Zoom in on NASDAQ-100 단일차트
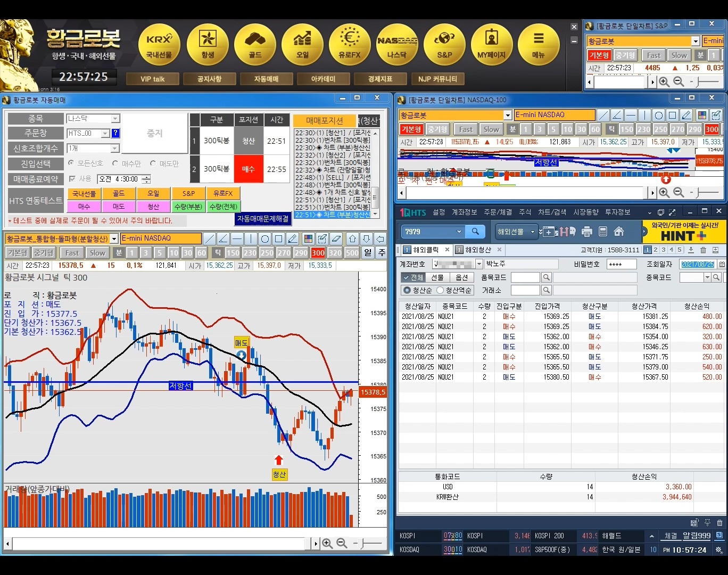This screenshot has width=728, height=575. point(665,193)
